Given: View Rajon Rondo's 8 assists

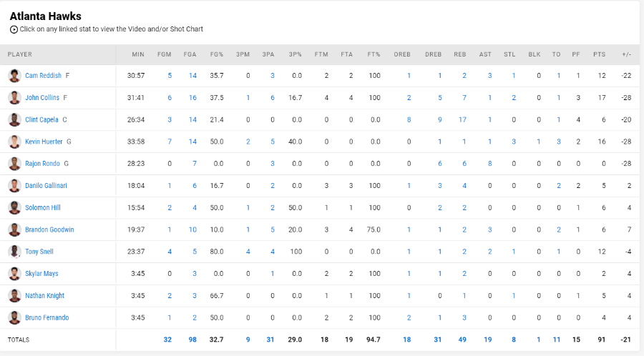Looking at the screenshot, I should point(489,164).
